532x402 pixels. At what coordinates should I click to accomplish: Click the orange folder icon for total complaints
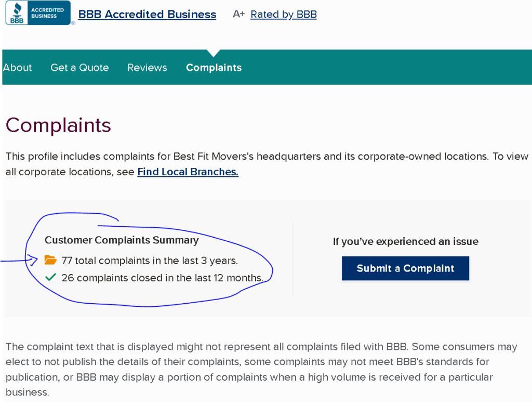coord(50,260)
